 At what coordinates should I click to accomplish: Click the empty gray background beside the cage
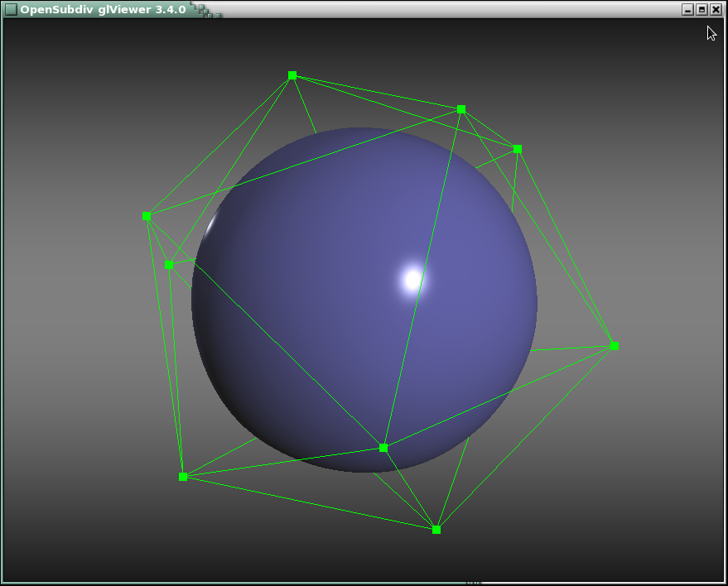[75, 372]
